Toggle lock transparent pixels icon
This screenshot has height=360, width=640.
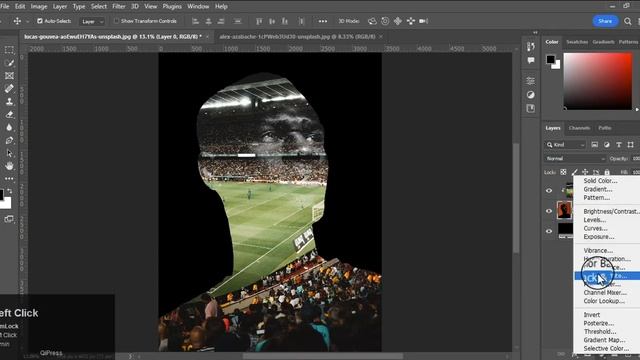[563, 172]
